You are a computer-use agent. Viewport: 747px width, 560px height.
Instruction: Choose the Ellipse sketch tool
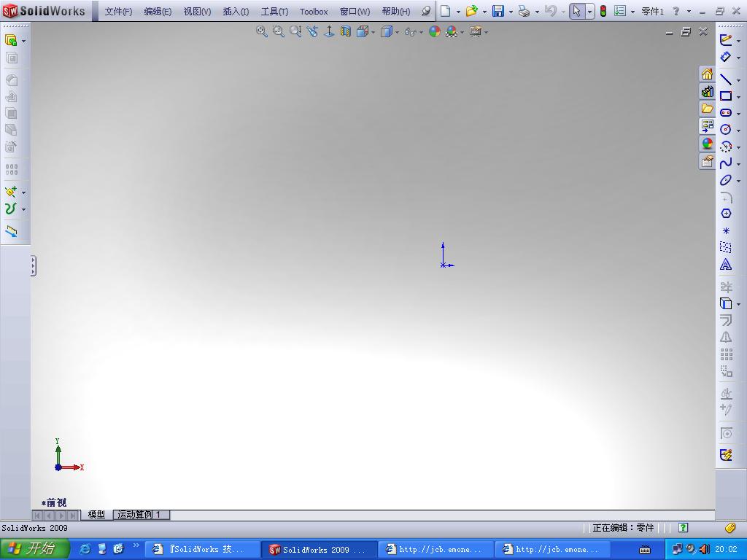(x=726, y=180)
